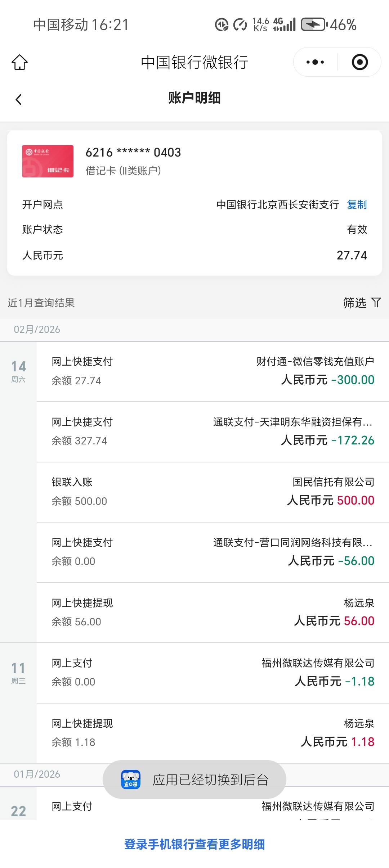Go back using the left arrow
Image resolution: width=389 pixels, height=868 pixels.
click(x=19, y=99)
